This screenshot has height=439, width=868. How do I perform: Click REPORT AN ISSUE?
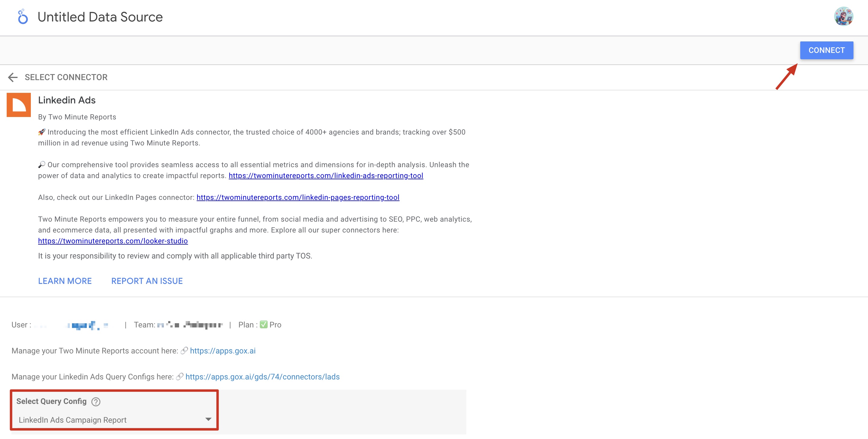point(147,281)
